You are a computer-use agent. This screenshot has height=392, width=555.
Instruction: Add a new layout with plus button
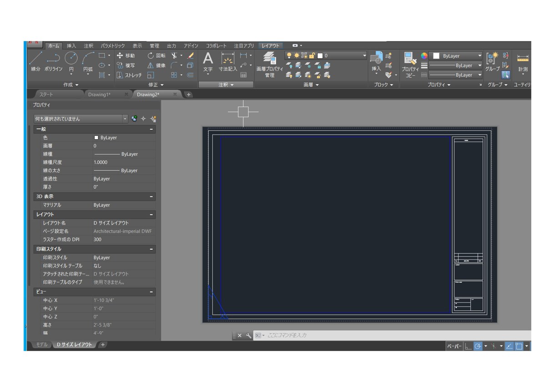103,345
